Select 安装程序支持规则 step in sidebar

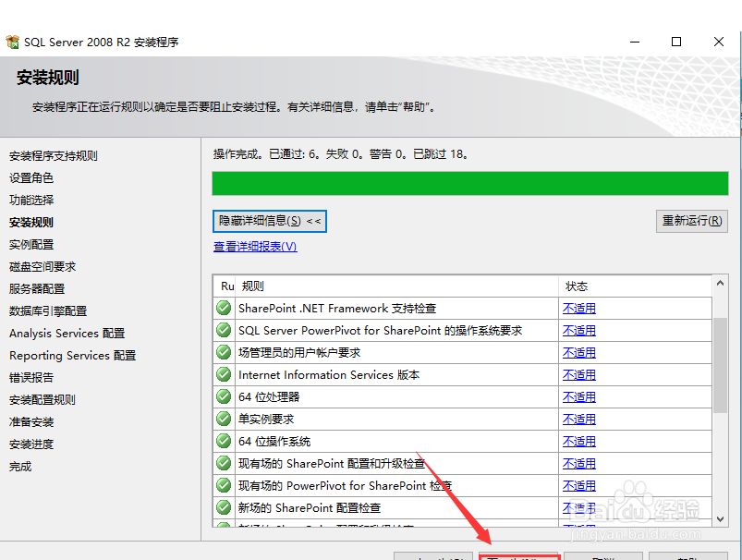pyautogui.click(x=53, y=156)
